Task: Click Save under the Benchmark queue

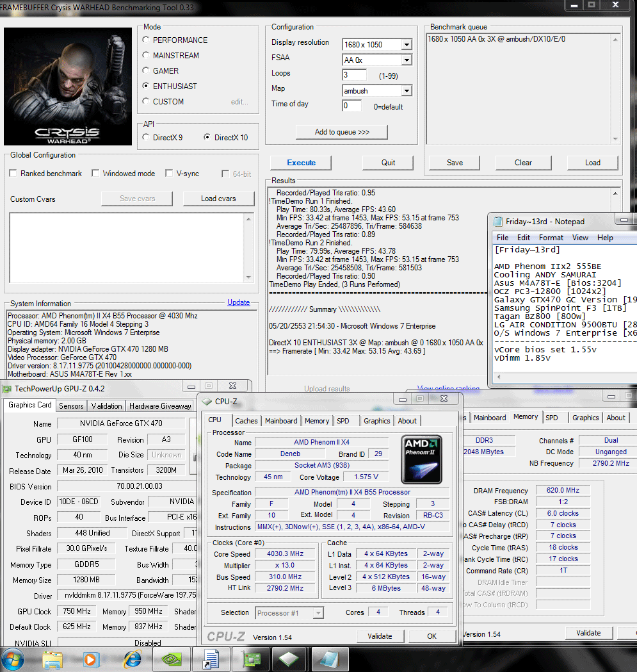Action: (x=455, y=163)
